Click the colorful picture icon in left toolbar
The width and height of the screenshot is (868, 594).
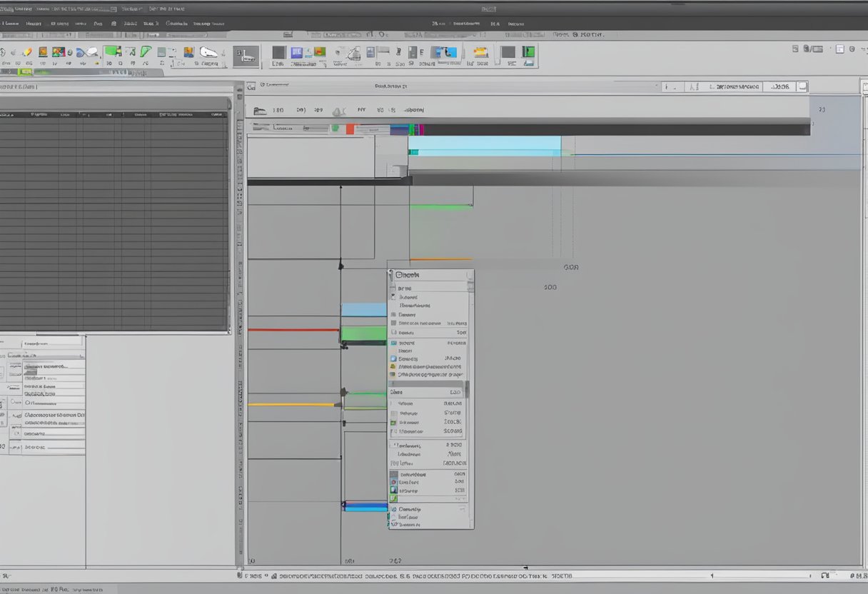pos(59,52)
